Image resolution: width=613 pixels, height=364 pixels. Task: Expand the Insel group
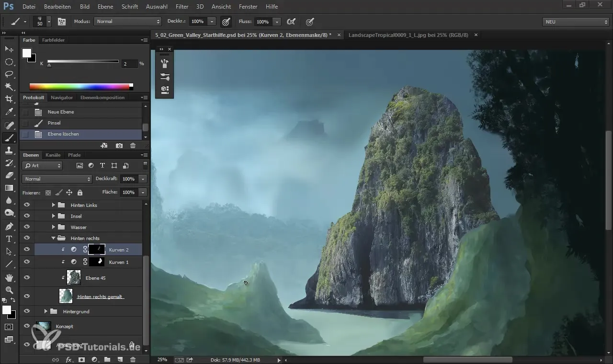53,216
